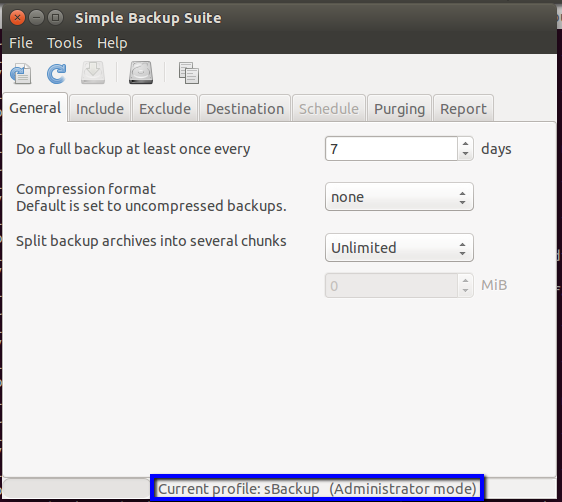The height and width of the screenshot is (502, 562).
Task: Click the documents/profile manager toolbar icon
Action: (x=189, y=73)
